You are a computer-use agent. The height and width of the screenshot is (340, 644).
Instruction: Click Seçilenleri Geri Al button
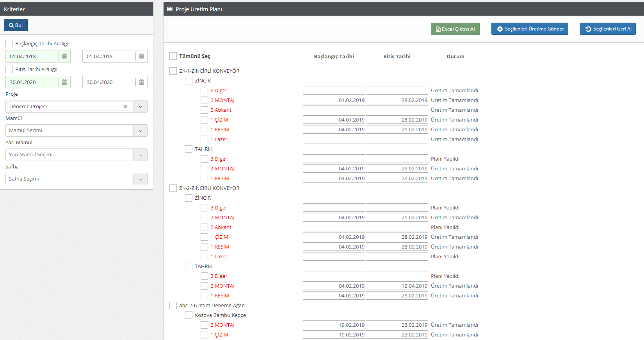click(608, 29)
